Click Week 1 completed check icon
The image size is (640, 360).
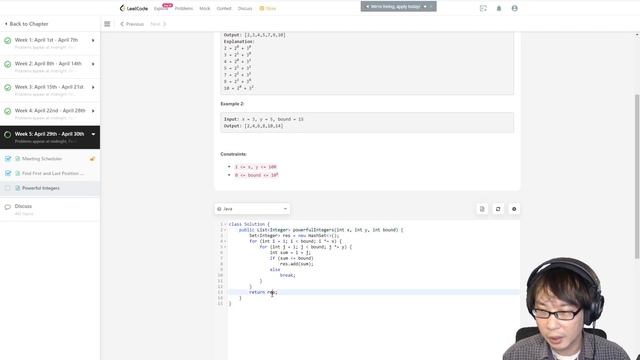pyautogui.click(x=8, y=40)
